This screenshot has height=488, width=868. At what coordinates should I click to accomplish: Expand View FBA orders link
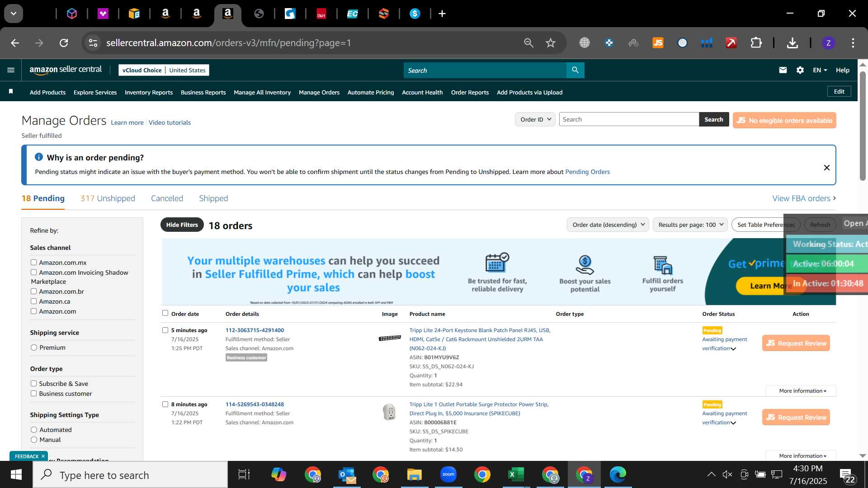point(804,198)
